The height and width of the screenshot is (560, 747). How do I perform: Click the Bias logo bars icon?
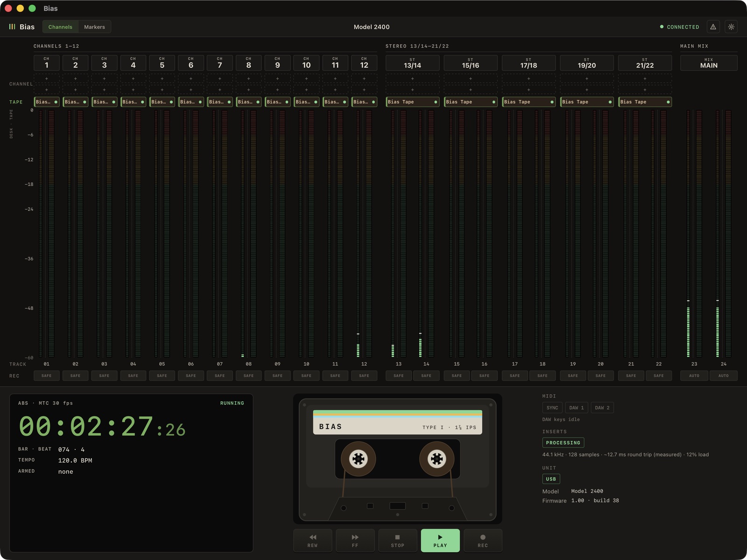pos(12,27)
